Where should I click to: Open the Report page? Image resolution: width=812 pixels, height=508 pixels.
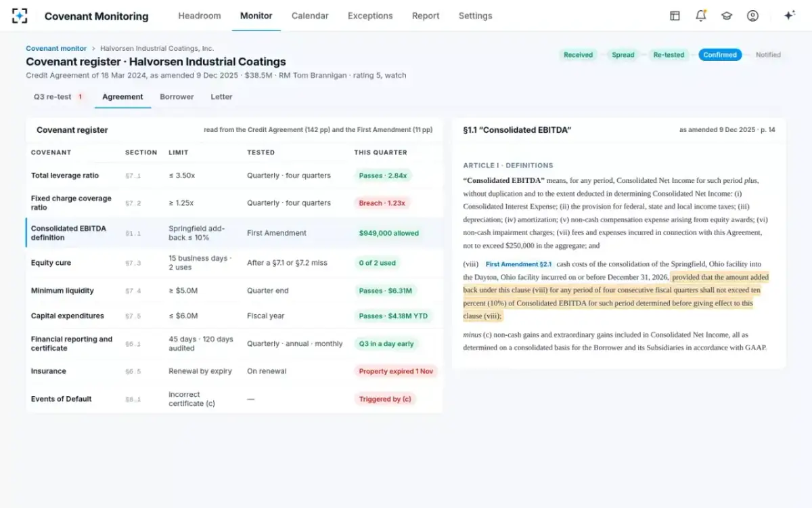(426, 16)
